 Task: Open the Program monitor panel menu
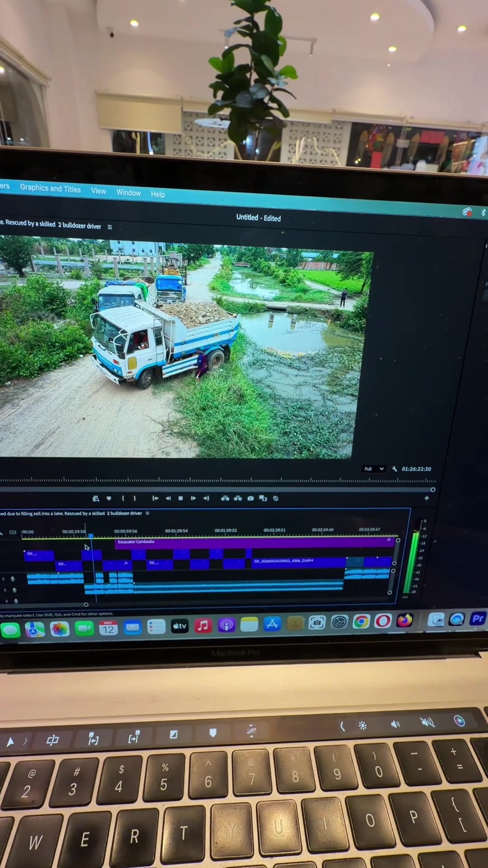(x=110, y=227)
